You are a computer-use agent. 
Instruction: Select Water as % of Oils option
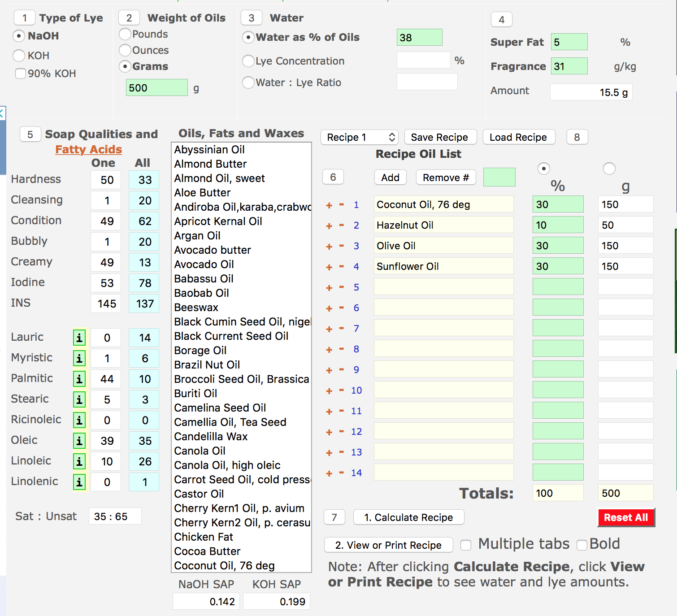pyautogui.click(x=248, y=37)
